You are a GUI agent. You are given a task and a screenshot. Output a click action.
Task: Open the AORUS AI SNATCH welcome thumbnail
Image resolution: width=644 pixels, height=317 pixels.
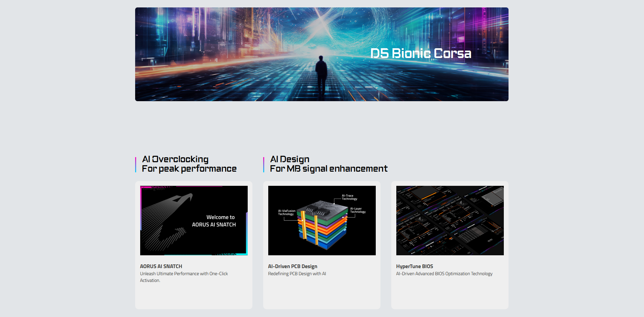[194, 221]
